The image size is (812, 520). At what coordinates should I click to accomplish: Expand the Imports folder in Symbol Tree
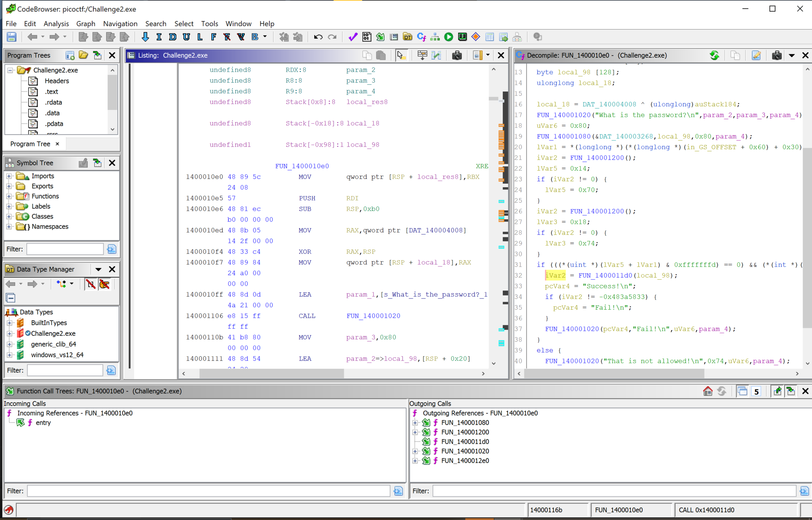[x=9, y=176]
